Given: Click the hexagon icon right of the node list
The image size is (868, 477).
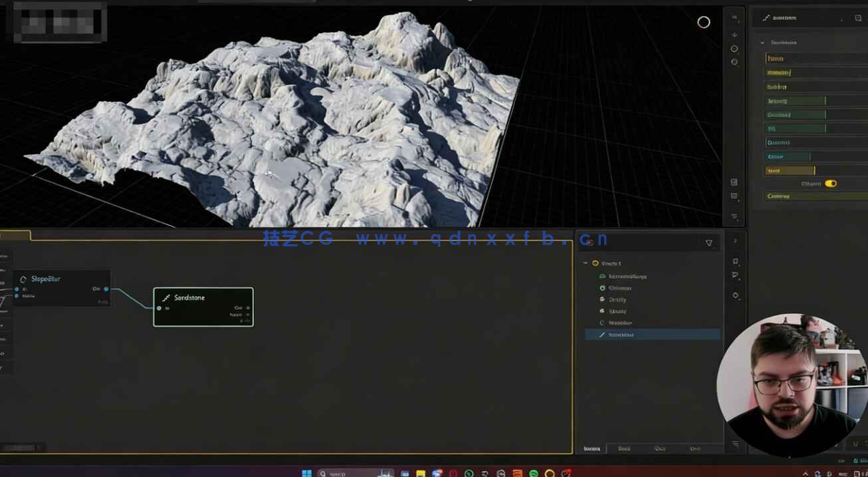Looking at the screenshot, I should tap(735, 295).
